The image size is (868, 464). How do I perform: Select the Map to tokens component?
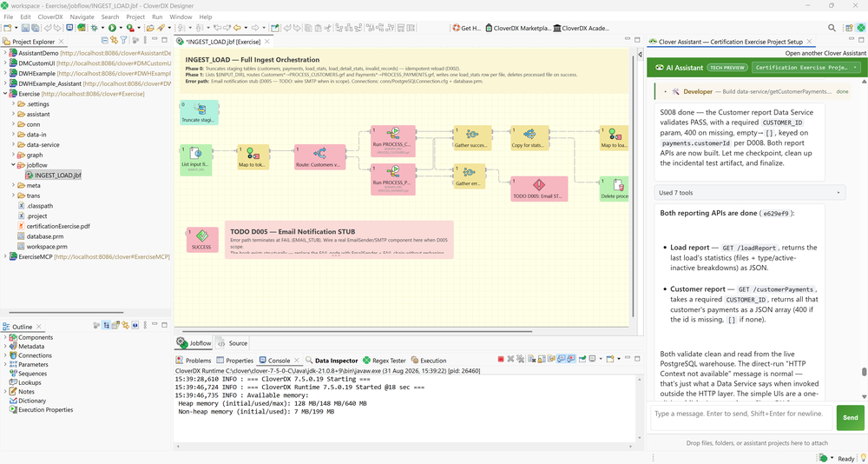(x=253, y=157)
